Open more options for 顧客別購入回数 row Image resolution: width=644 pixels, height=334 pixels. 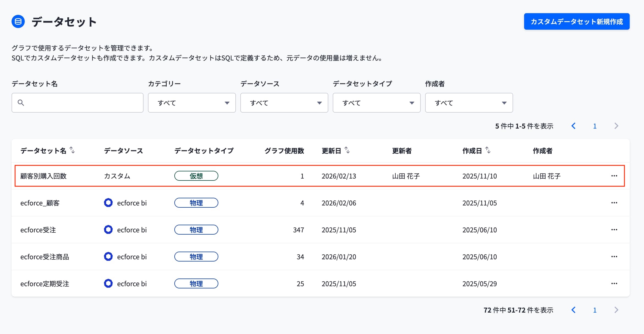click(614, 176)
